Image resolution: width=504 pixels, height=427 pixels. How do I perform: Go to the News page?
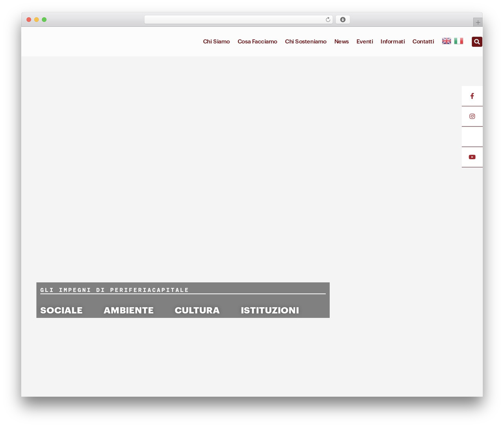click(341, 41)
